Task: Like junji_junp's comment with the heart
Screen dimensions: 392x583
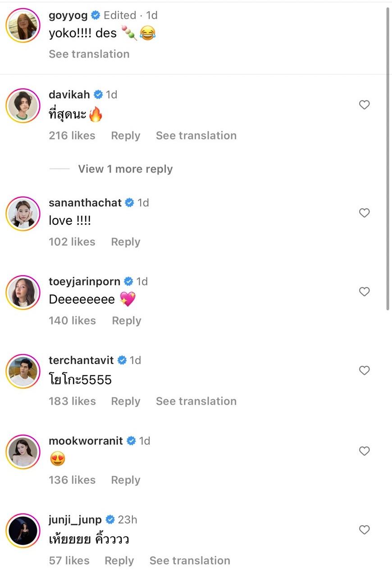Action: coord(364,530)
